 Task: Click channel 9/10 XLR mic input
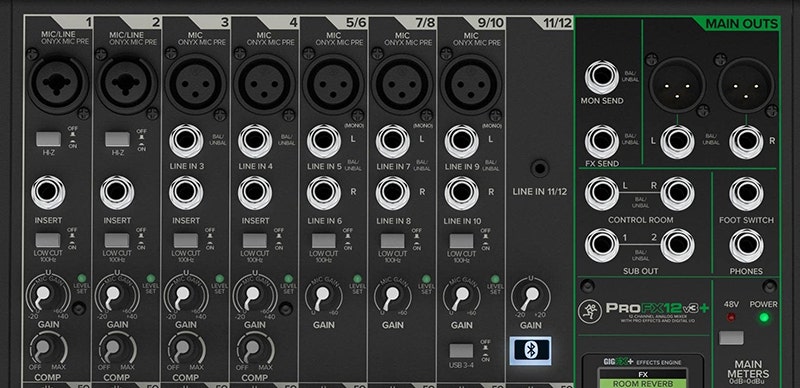(470, 84)
